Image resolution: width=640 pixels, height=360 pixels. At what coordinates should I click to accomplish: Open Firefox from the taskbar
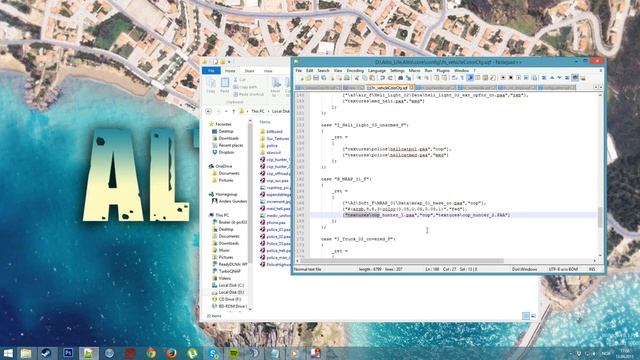click(x=172, y=353)
